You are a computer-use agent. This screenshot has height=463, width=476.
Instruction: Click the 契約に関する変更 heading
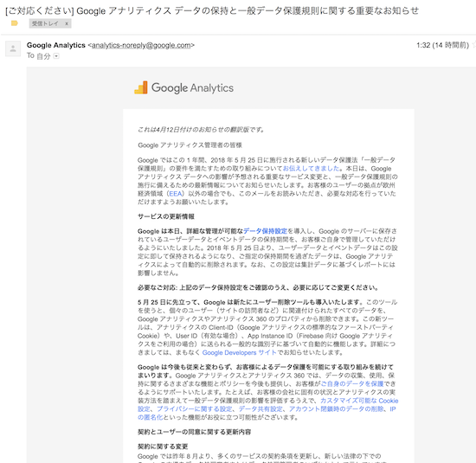[x=163, y=447]
